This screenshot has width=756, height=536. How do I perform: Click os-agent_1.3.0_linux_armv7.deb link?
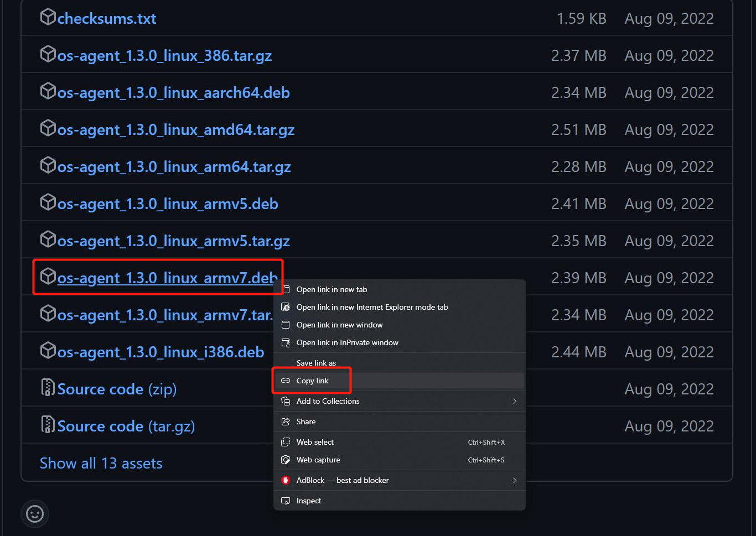coord(167,278)
